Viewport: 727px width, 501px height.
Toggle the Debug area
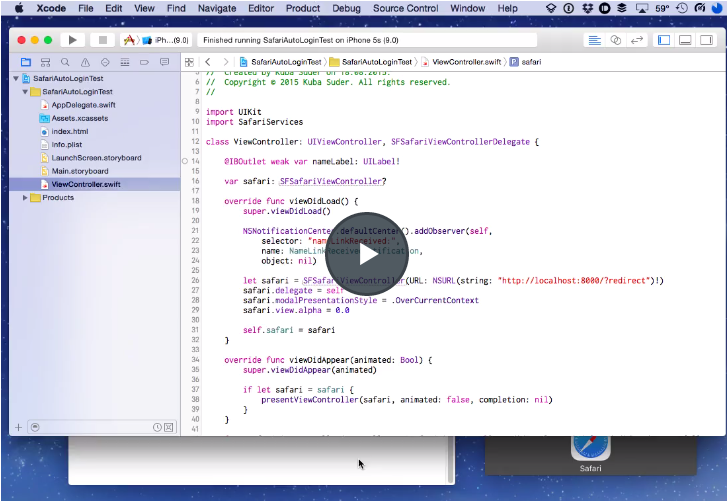point(685,40)
